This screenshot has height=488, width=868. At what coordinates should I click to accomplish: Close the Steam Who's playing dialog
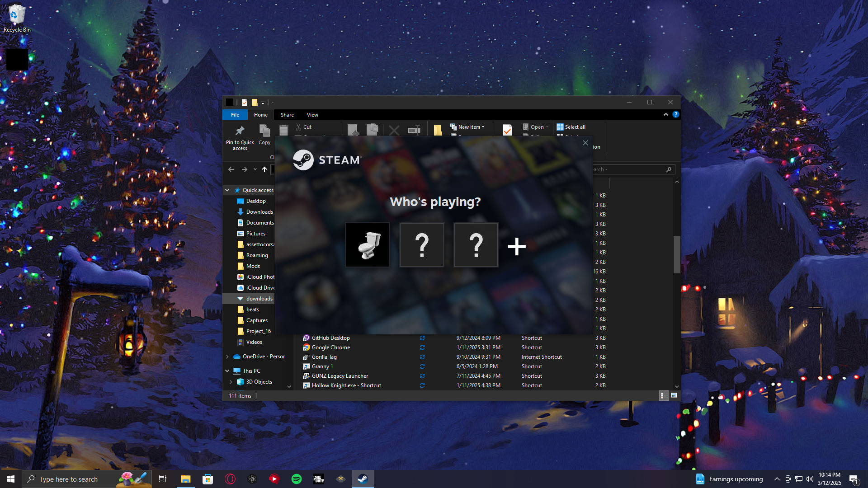point(585,143)
